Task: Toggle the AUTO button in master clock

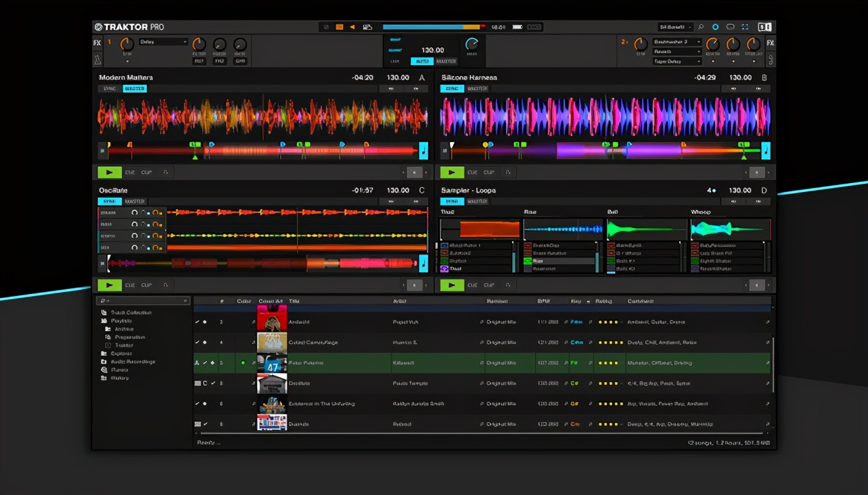Action: (421, 61)
